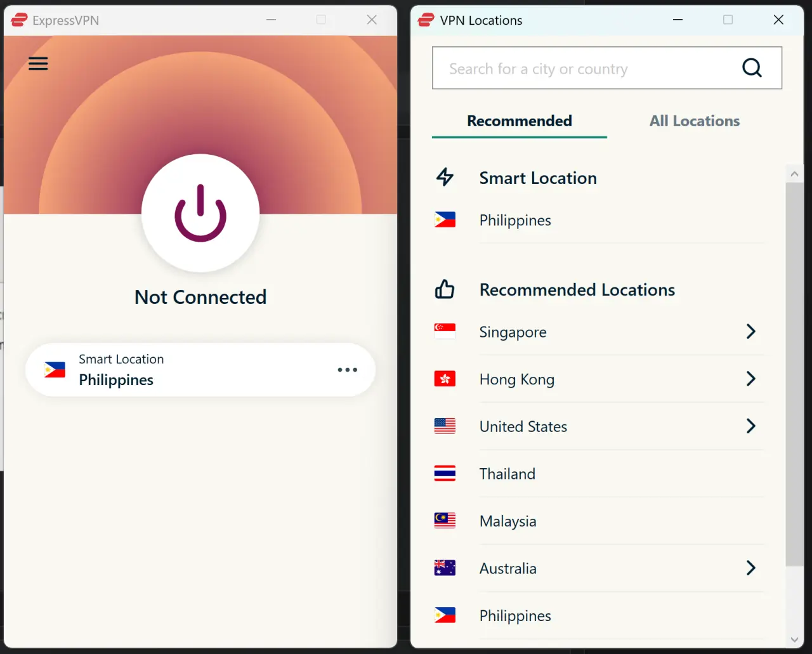Click the scrollbar up arrow
Viewport: 812px width, 654px height.
click(794, 173)
